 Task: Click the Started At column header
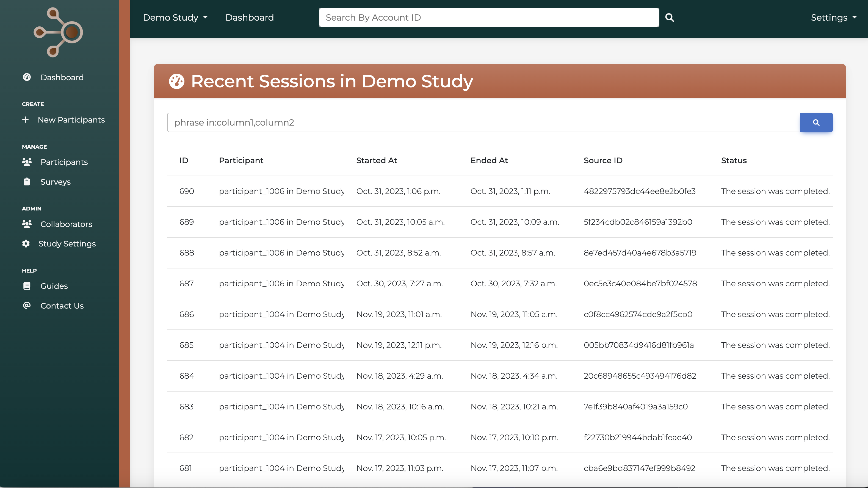[377, 160]
